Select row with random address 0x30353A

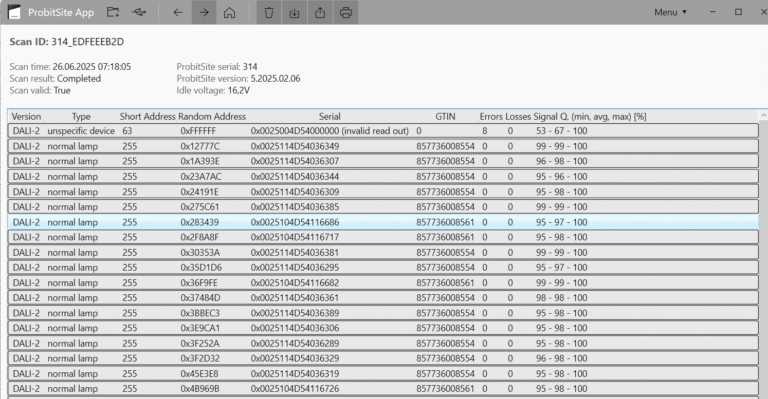coord(383,253)
